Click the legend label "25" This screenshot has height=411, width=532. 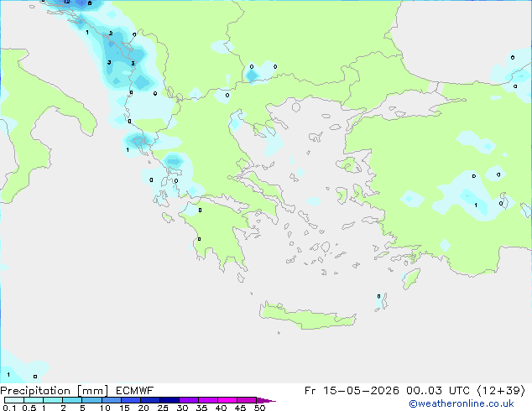click(x=163, y=408)
